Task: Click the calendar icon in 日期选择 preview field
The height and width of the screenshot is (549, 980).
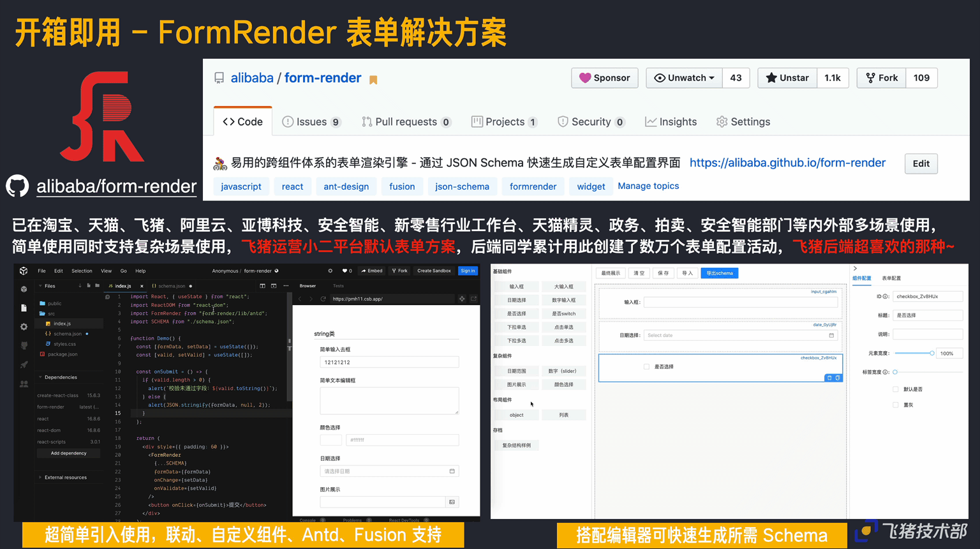Action: coord(452,471)
